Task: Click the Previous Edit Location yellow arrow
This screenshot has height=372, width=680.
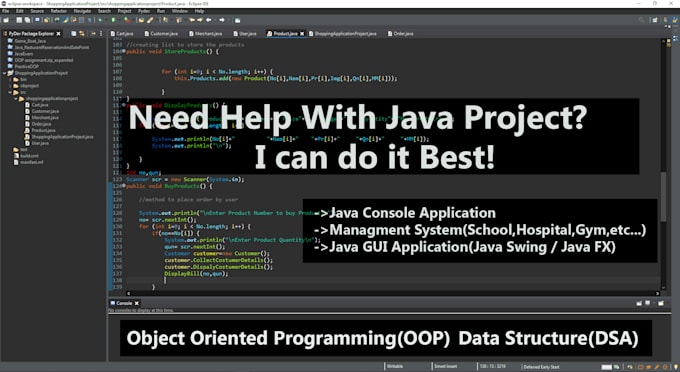Action: 192,20
